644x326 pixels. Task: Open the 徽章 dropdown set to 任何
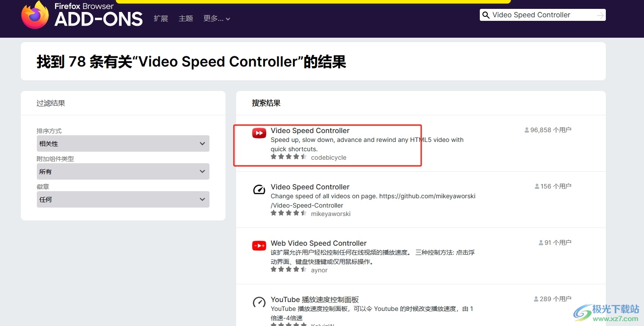(x=123, y=200)
